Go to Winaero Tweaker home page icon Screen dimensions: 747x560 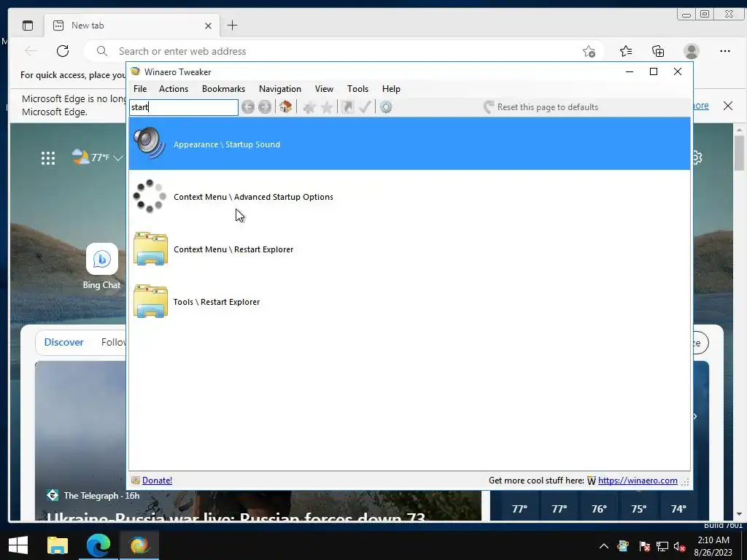(x=285, y=106)
